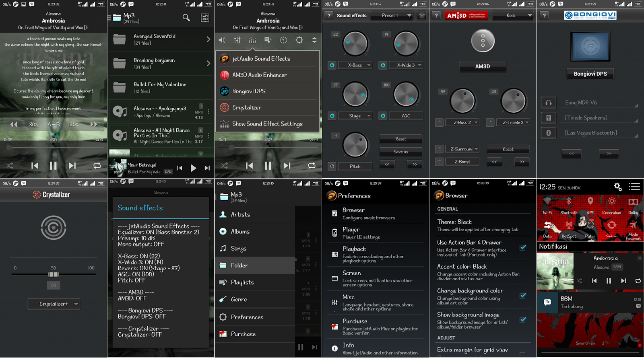Viewport: 644px width, 358px height.
Task: Open the Z-Treble 2 dropdown
Action: click(x=513, y=122)
